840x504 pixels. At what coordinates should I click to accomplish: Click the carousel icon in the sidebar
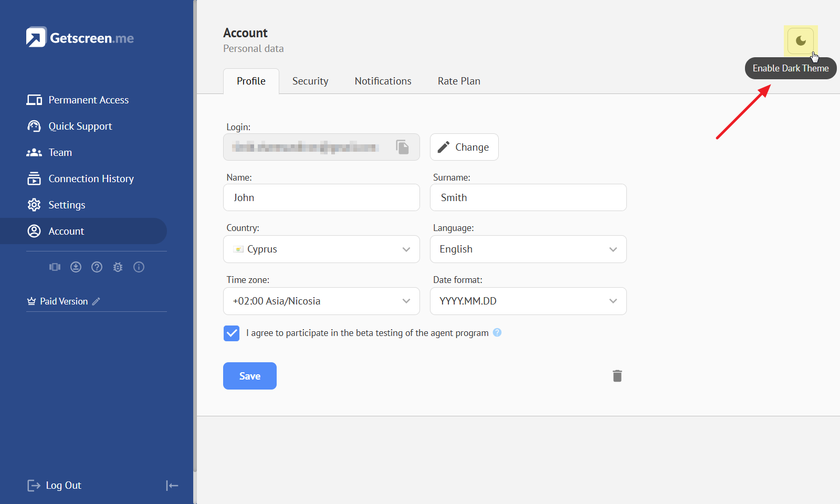(55, 267)
